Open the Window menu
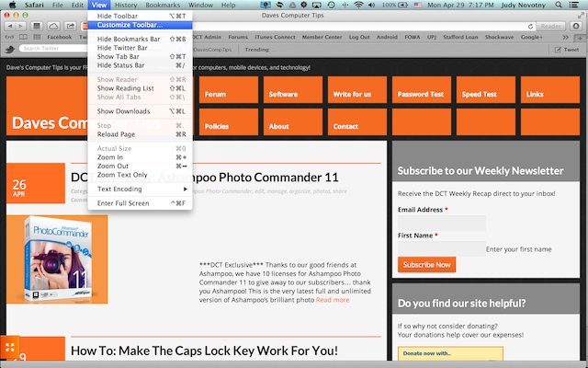The width and height of the screenshot is (588, 368). coord(200,5)
